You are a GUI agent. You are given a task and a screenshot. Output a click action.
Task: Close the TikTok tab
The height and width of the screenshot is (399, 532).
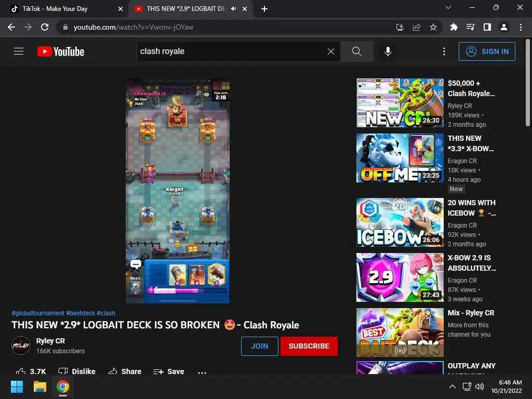point(121,9)
